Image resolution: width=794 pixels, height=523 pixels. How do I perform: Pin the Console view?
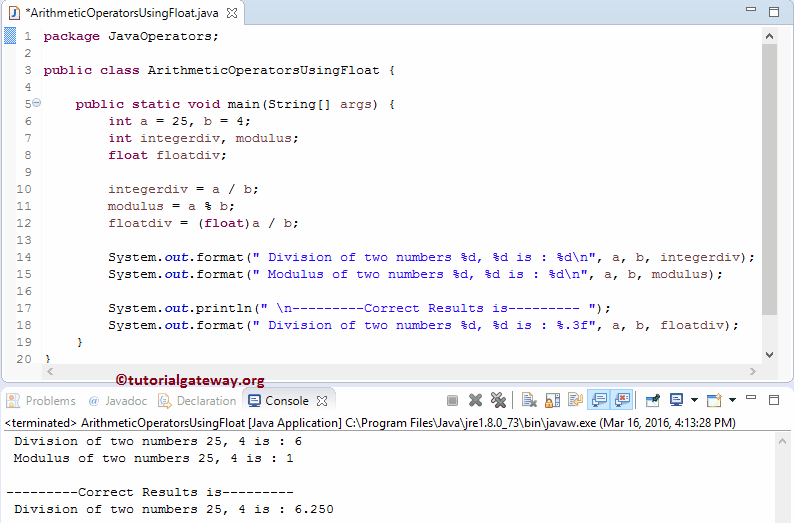653,400
